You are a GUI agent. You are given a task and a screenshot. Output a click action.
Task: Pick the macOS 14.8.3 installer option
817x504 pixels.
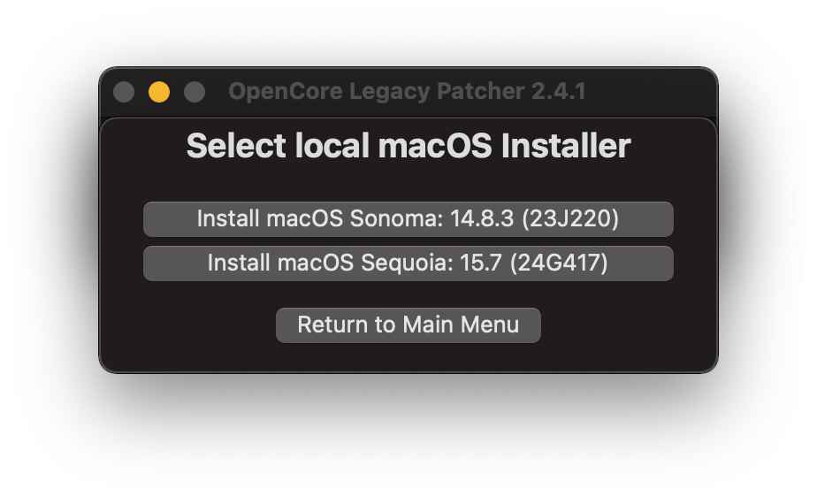click(x=408, y=219)
